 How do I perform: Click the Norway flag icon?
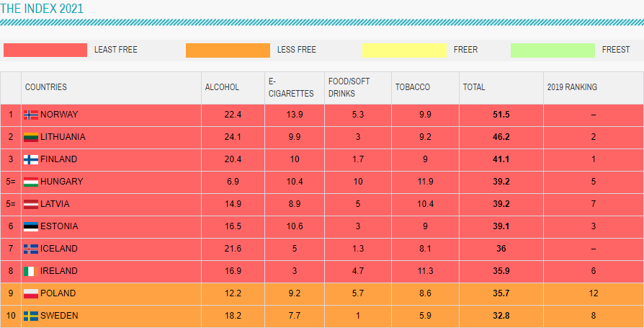[x=31, y=115]
